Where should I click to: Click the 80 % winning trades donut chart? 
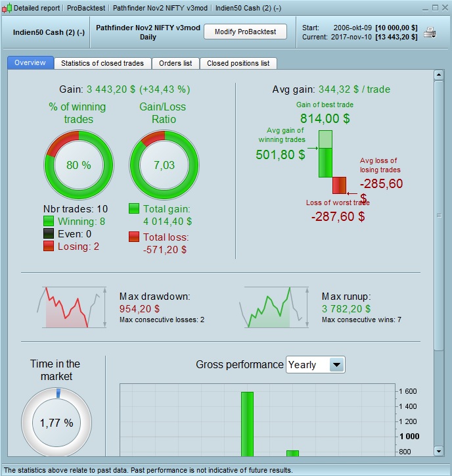point(79,165)
